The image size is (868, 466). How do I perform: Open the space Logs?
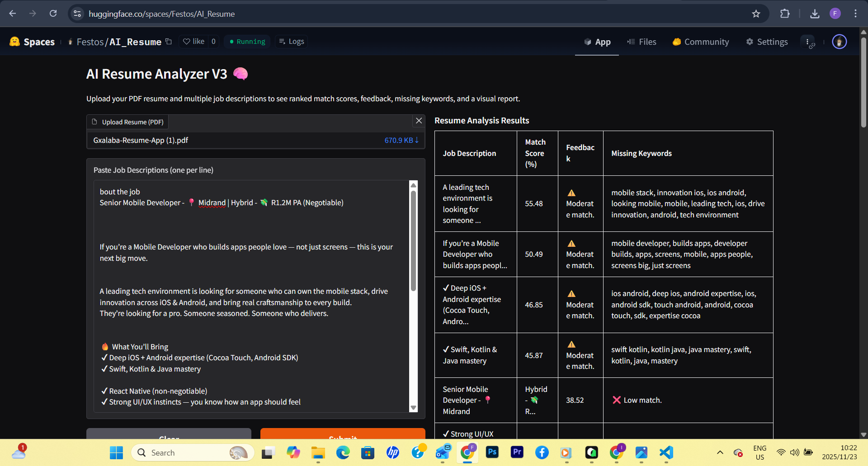(x=292, y=42)
